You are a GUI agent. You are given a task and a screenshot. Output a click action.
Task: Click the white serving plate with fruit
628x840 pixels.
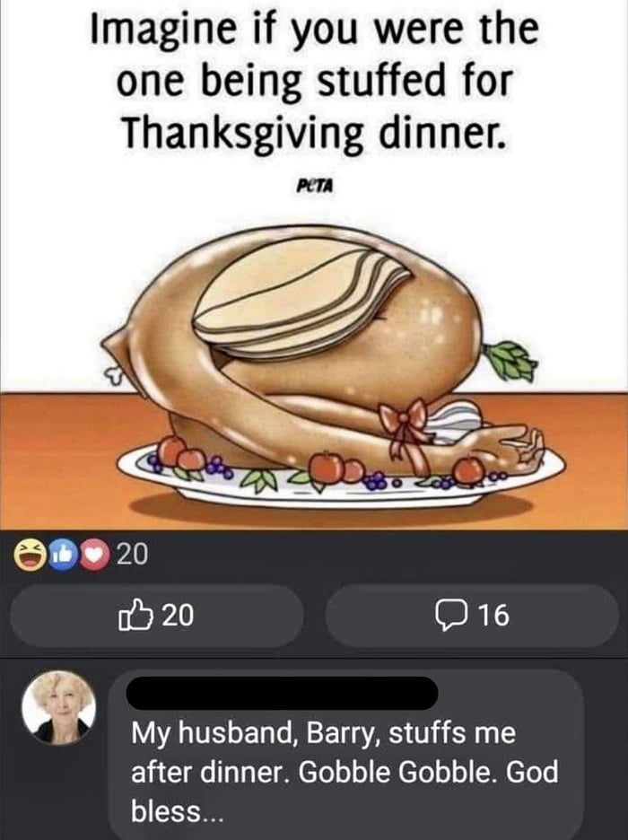coord(341,474)
